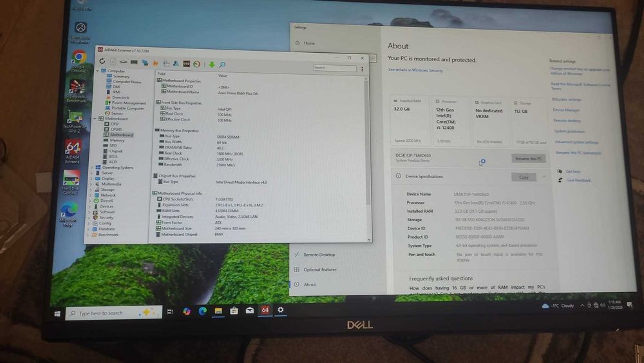Expand the Operating System tree node
Image resolution: width=644 pixels, height=363 pixels.
(92, 168)
